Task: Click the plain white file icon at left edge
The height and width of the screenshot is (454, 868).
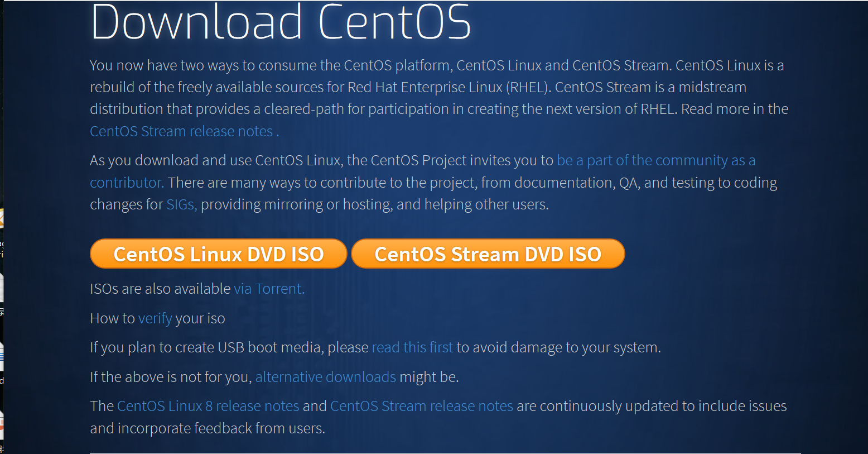Action: point(2,288)
